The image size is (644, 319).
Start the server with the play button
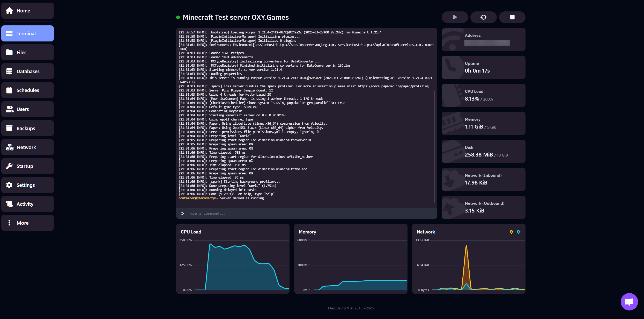tap(454, 17)
